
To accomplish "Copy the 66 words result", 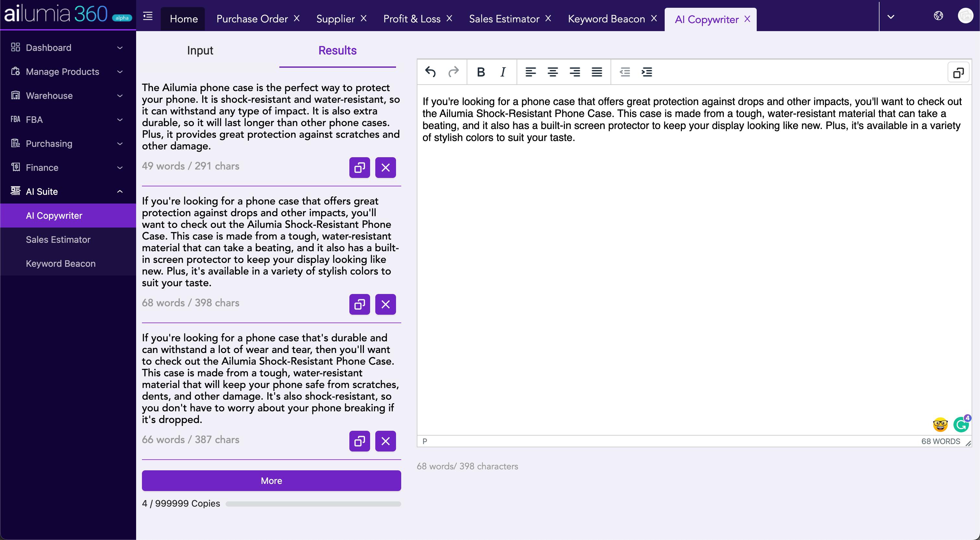I will tap(359, 441).
